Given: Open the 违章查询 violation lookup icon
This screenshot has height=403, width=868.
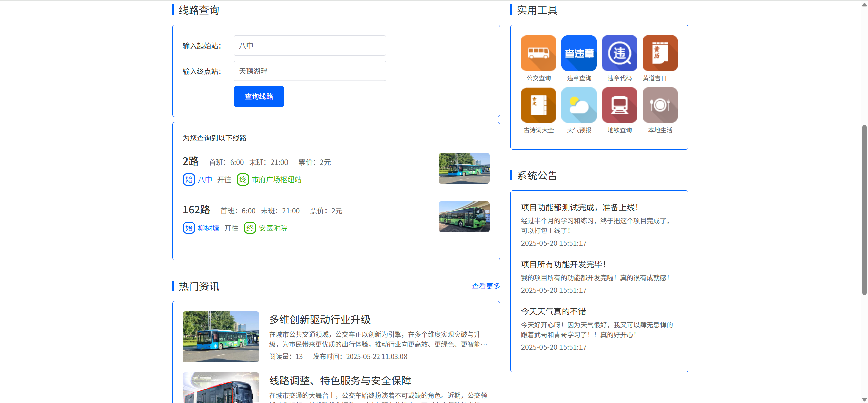Looking at the screenshot, I should coord(579,53).
